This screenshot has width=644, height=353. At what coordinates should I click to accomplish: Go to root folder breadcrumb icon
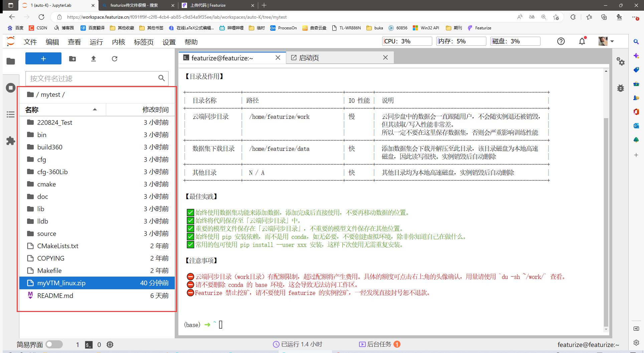point(30,94)
